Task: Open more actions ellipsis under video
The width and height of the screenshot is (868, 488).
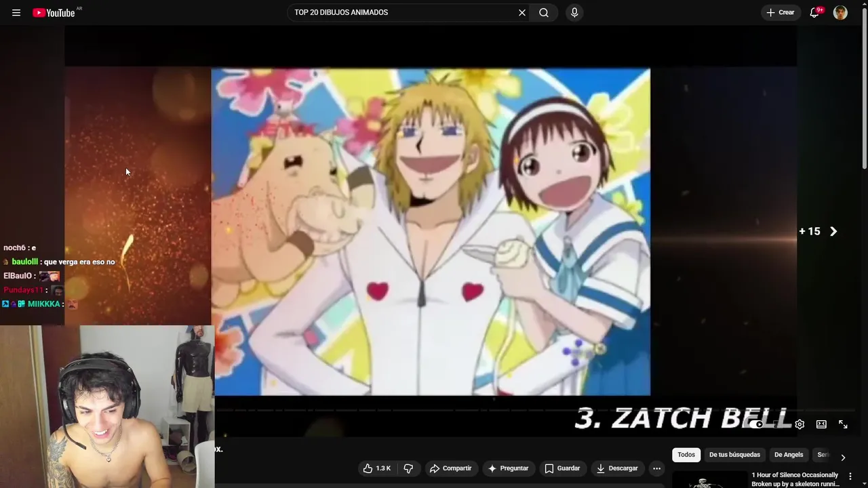Action: click(656, 468)
